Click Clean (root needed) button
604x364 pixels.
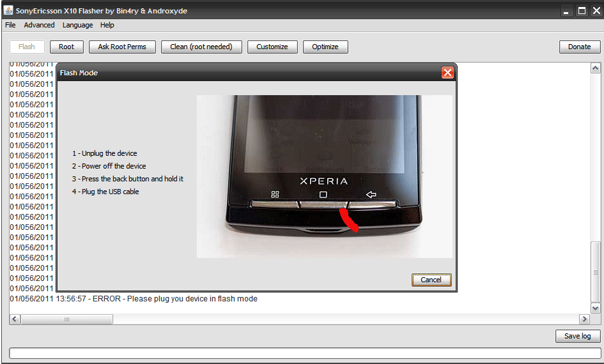tap(201, 47)
